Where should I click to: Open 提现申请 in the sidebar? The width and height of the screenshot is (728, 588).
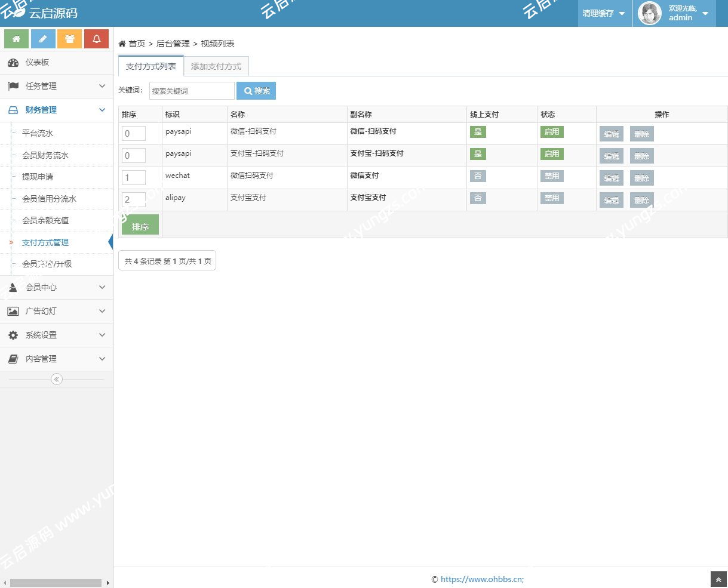click(38, 177)
